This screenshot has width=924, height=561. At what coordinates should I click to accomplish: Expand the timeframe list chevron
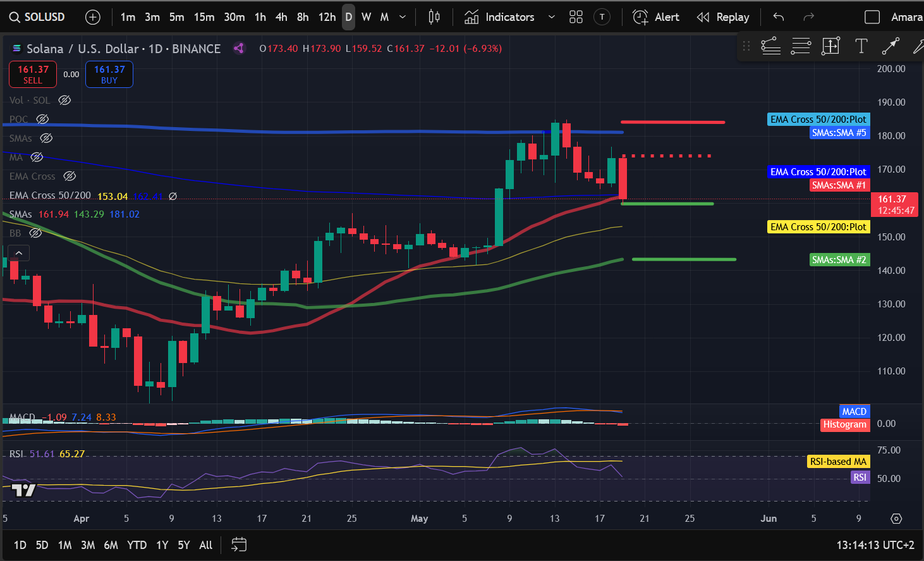(x=403, y=17)
